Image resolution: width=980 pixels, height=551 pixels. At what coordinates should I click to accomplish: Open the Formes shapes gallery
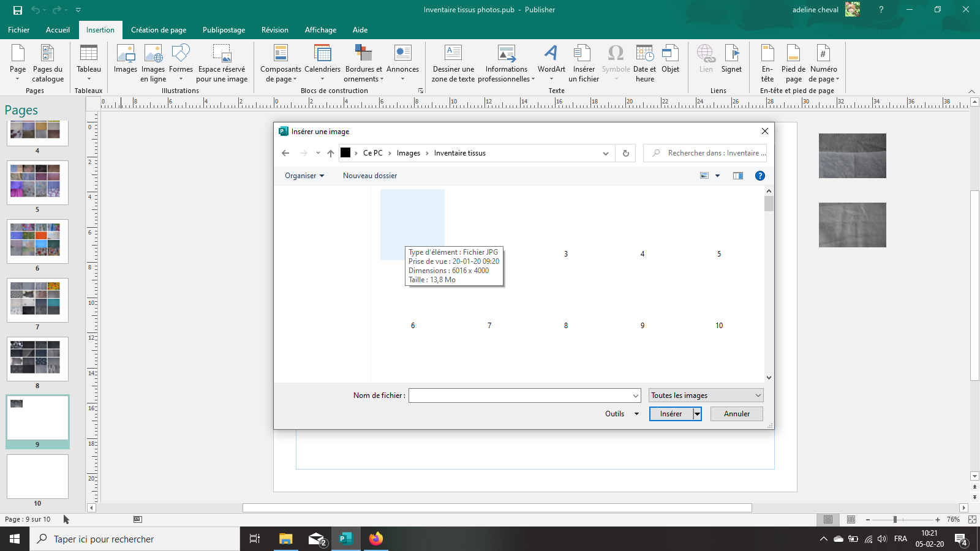pos(181,62)
